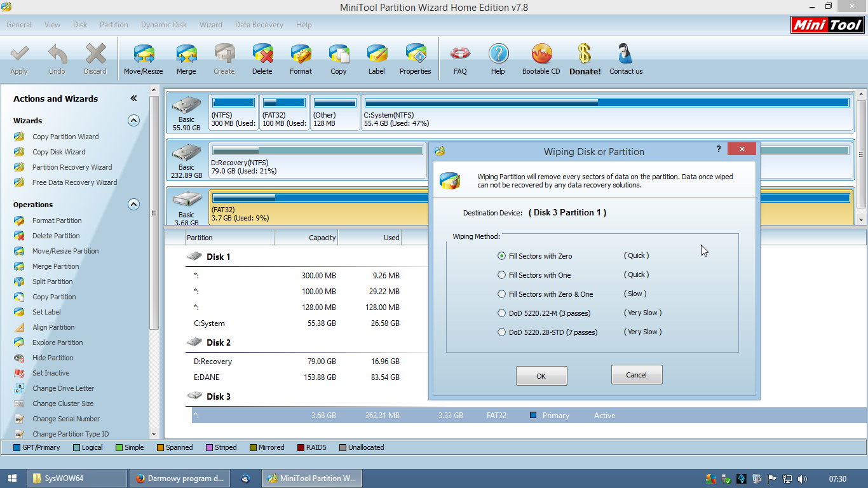Cancel the wiping dialog
The height and width of the screenshot is (488, 868).
click(637, 374)
